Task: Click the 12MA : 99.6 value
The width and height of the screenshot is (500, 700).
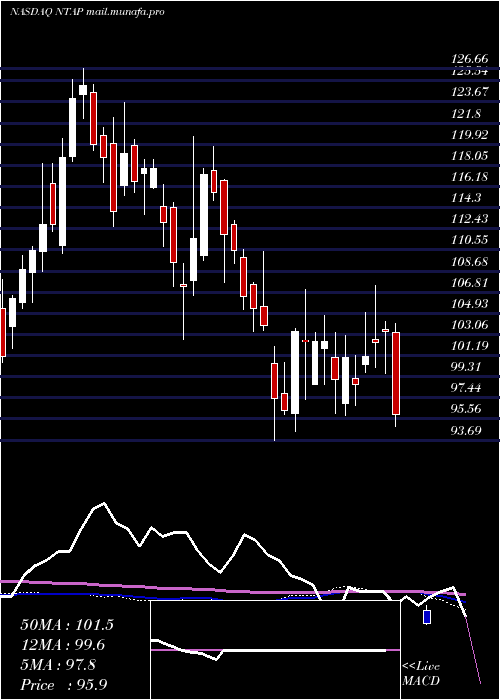Action: [64, 645]
